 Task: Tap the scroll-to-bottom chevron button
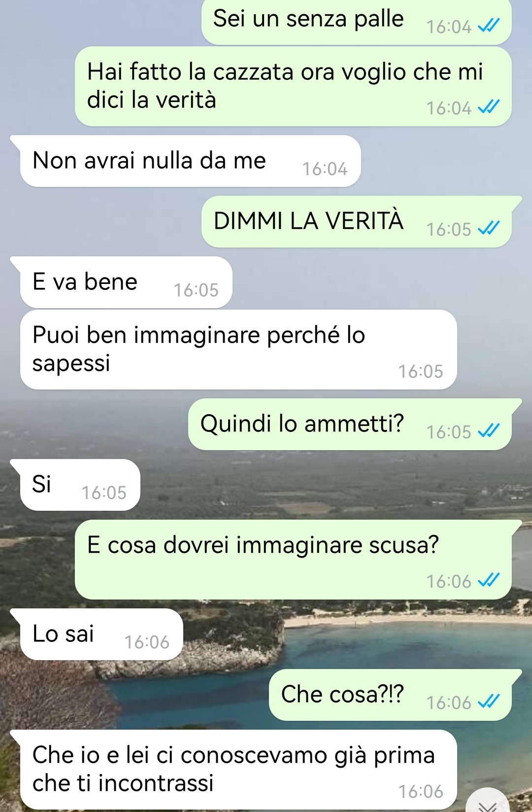pyautogui.click(x=488, y=802)
